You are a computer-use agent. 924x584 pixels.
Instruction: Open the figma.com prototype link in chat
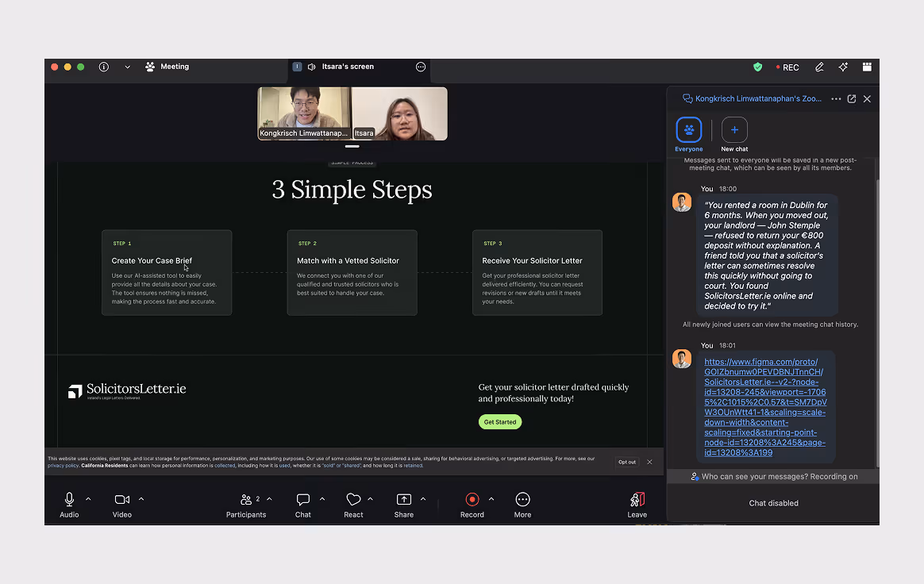(765, 407)
